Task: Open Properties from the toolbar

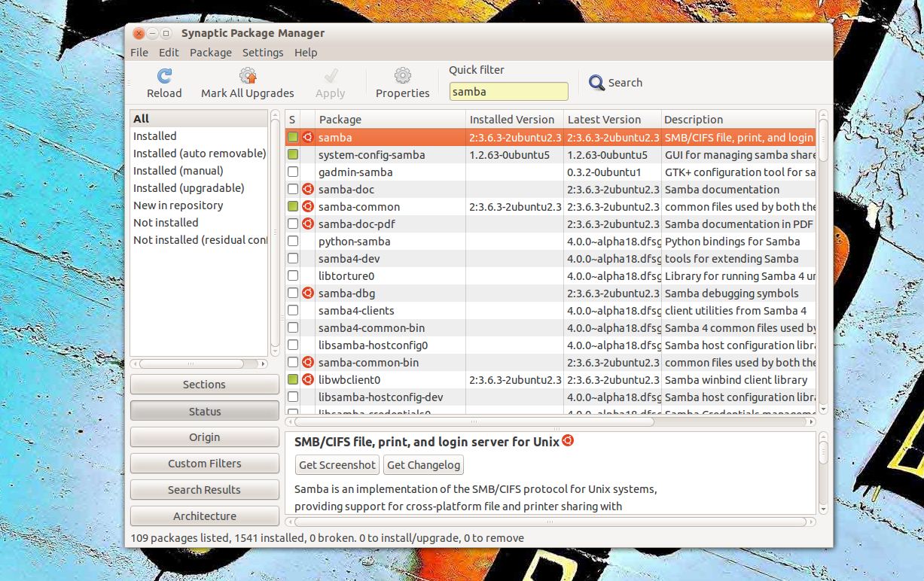Action: coord(402,76)
